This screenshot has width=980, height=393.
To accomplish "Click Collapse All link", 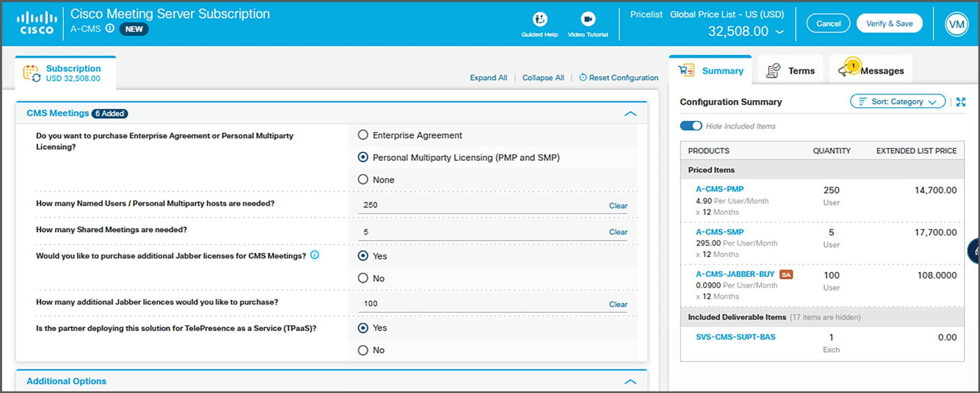I will point(543,77).
